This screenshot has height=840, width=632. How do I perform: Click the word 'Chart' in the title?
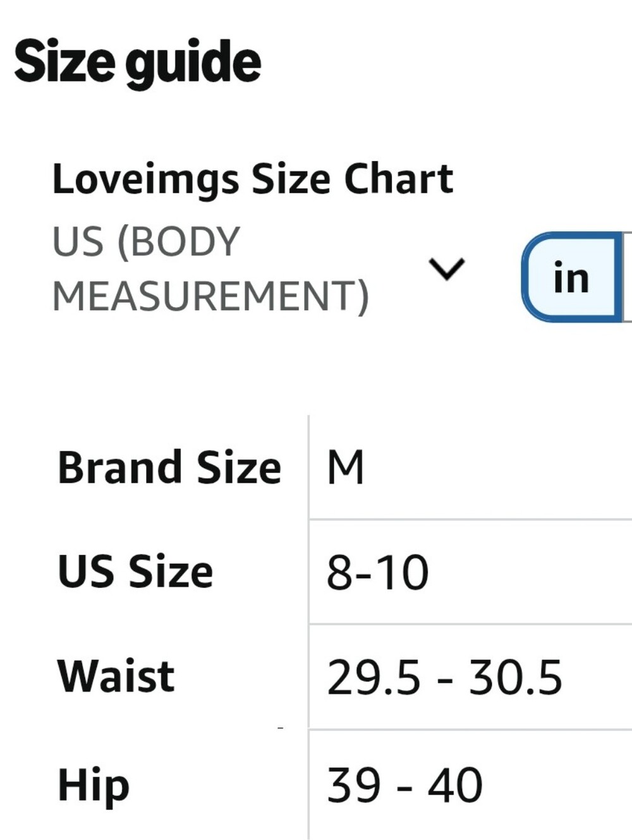[398, 179]
